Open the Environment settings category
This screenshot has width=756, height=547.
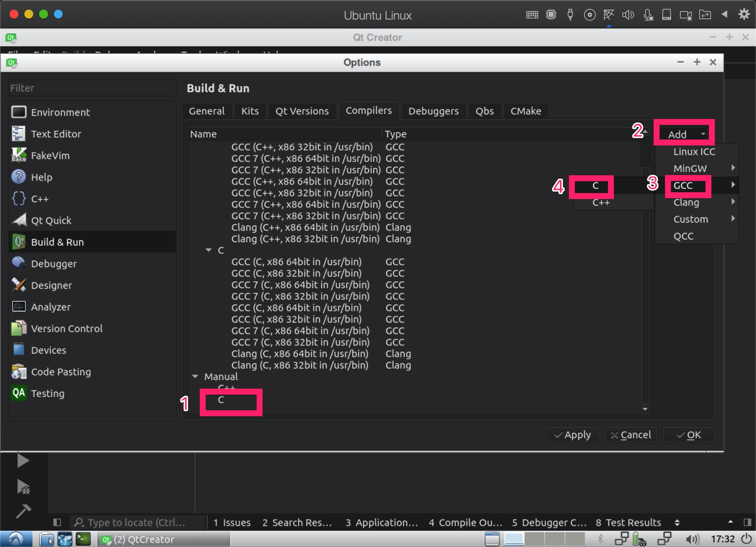[92, 112]
